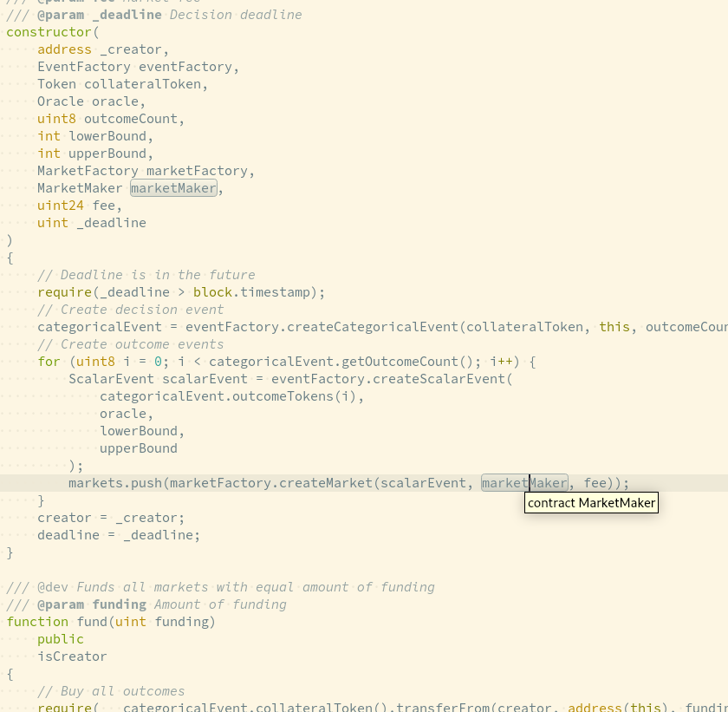The width and height of the screenshot is (728, 712).
Task: Click 'categoricalEvent.outcomeTokens(i),' argument line
Action: coord(231,396)
